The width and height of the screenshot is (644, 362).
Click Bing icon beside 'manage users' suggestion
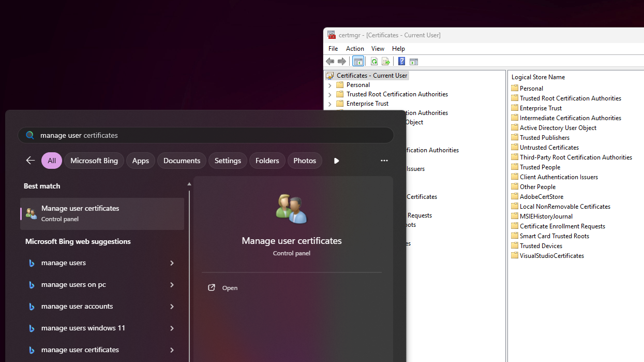(32, 263)
